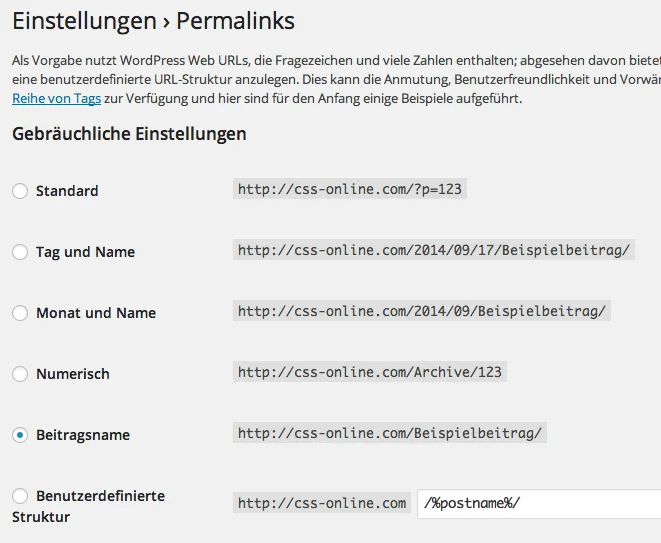Enable the Monat und Name radio button
This screenshot has width=661, height=543.
(x=20, y=313)
